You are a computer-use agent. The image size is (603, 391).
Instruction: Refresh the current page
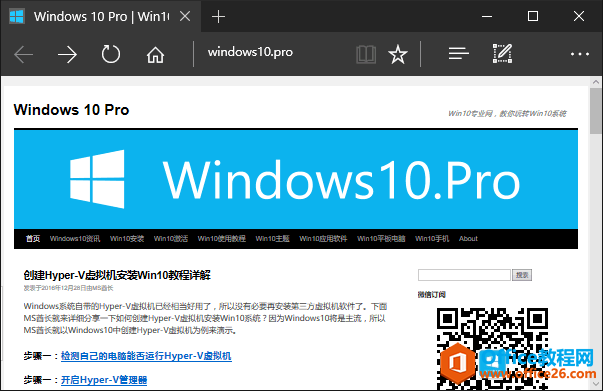click(111, 54)
